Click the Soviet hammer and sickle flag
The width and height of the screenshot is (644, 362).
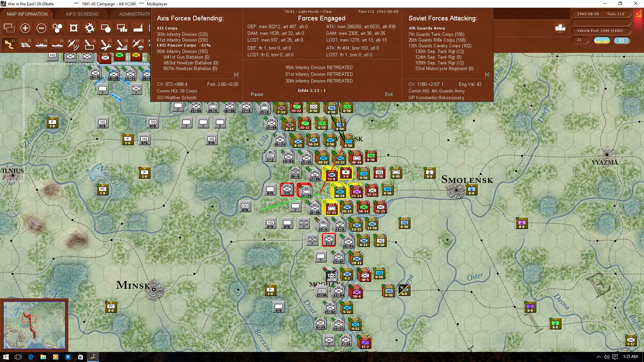638,14
